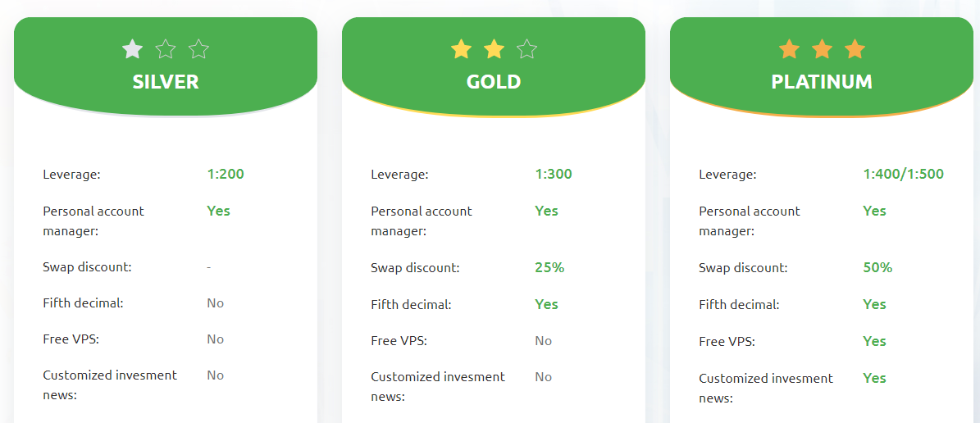Image resolution: width=980 pixels, height=423 pixels.
Task: Click Customized invesment news label on Gold card
Action: (438, 387)
